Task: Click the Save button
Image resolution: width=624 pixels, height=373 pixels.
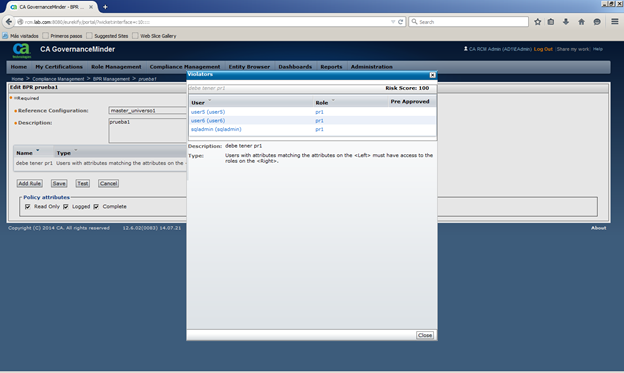Action: tap(59, 184)
